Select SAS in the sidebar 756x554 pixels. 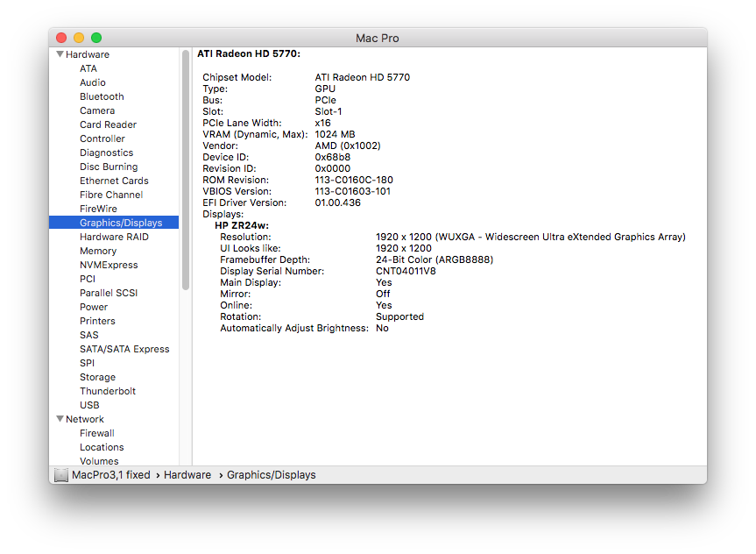click(x=88, y=335)
